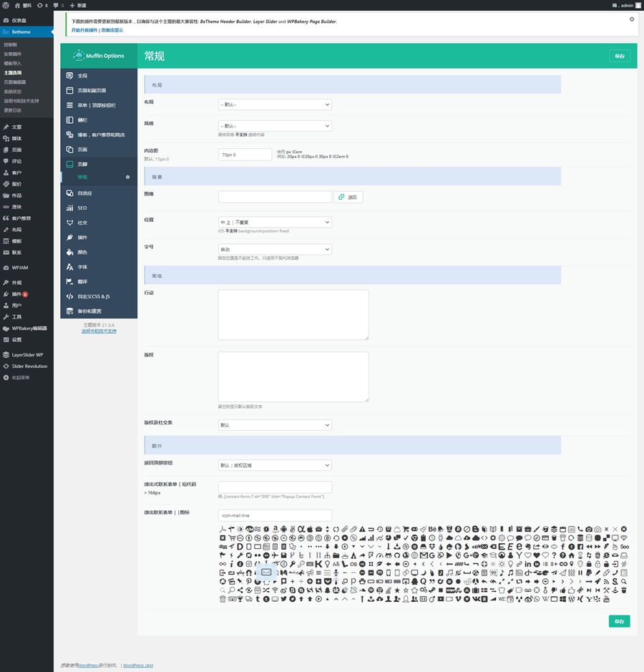This screenshot has height=672, width=644.
Task: Click the popup contact form shortcode input field
Action: point(275,487)
